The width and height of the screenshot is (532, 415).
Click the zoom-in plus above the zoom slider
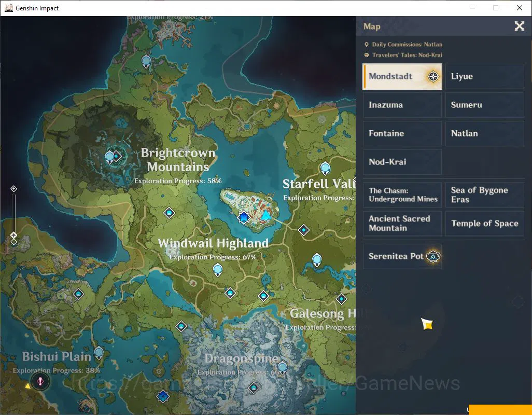tap(13, 189)
